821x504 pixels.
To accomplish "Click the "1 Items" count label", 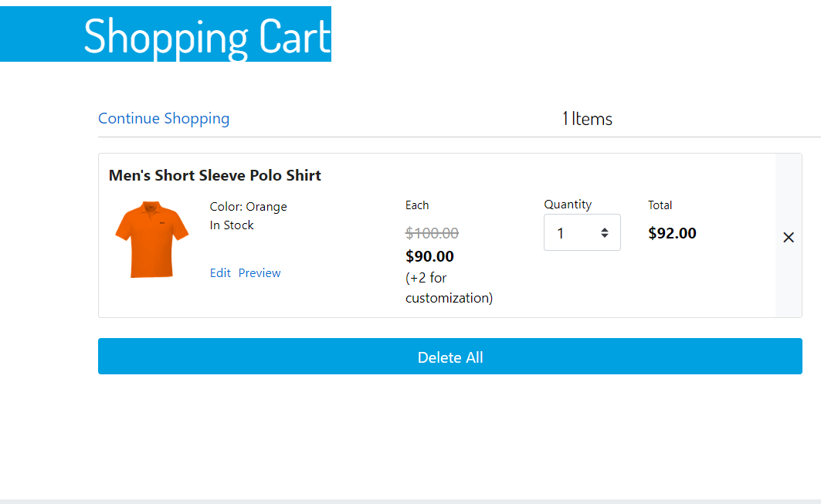I will (587, 119).
